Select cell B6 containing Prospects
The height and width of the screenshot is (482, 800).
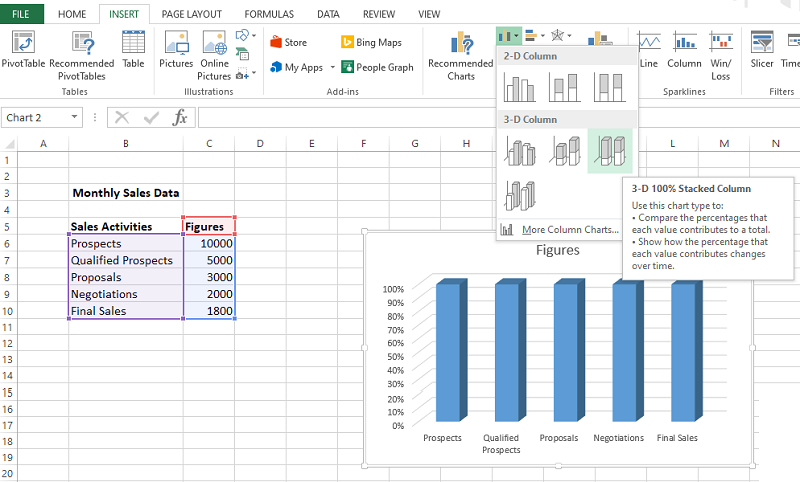(x=125, y=243)
